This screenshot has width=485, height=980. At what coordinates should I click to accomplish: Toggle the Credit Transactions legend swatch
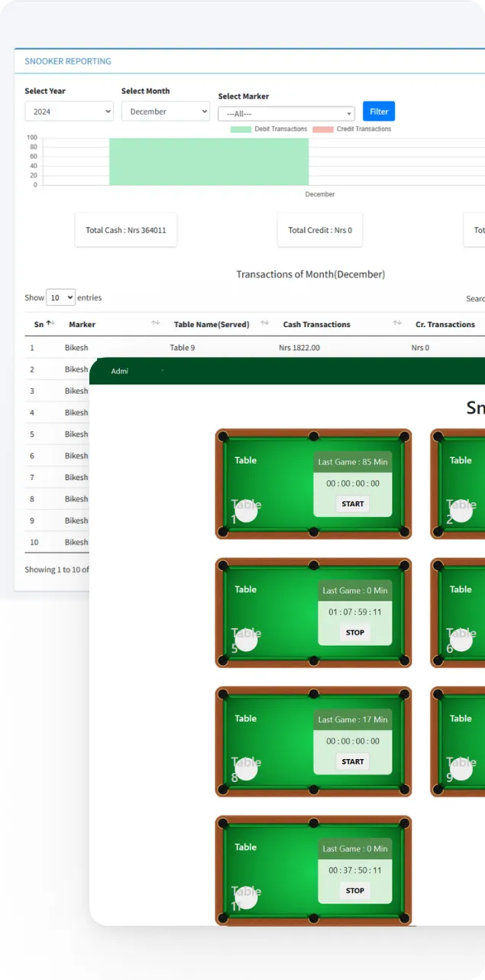[x=323, y=129]
